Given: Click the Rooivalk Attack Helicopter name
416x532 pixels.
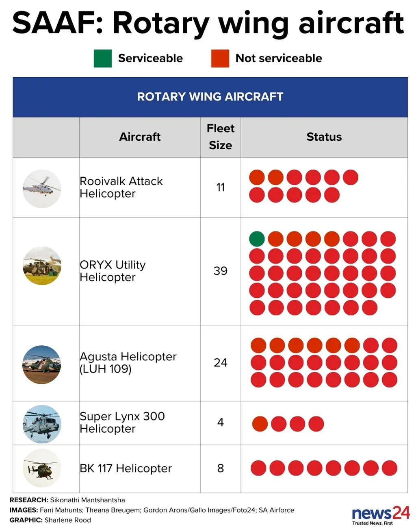Looking at the screenshot, I should point(121,187).
